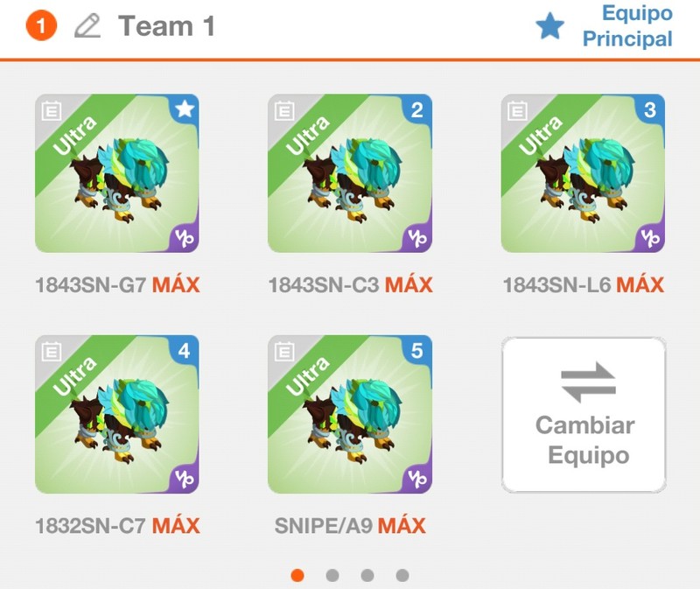The image size is (700, 589).
Task: Open the notes icon on card 1843SN-L6
Action: point(517,110)
